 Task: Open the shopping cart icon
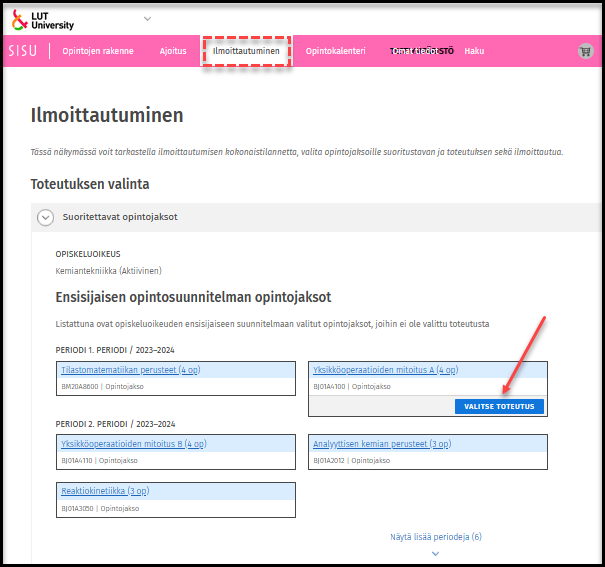(x=585, y=51)
